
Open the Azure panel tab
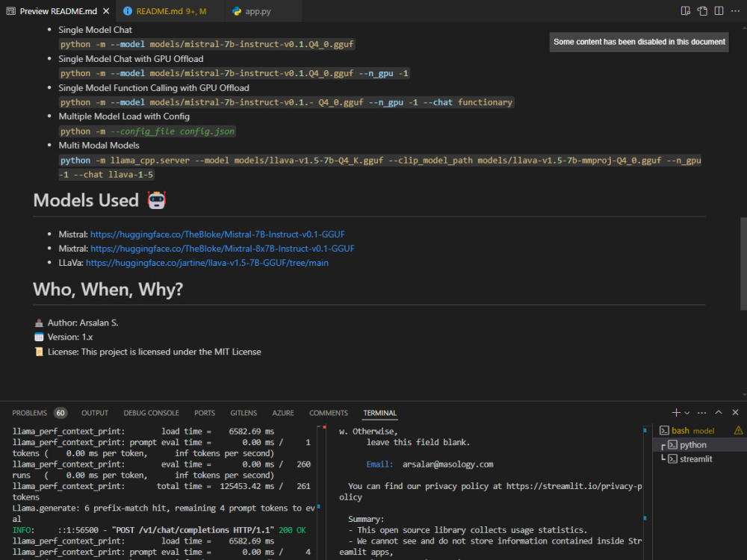pos(283,413)
